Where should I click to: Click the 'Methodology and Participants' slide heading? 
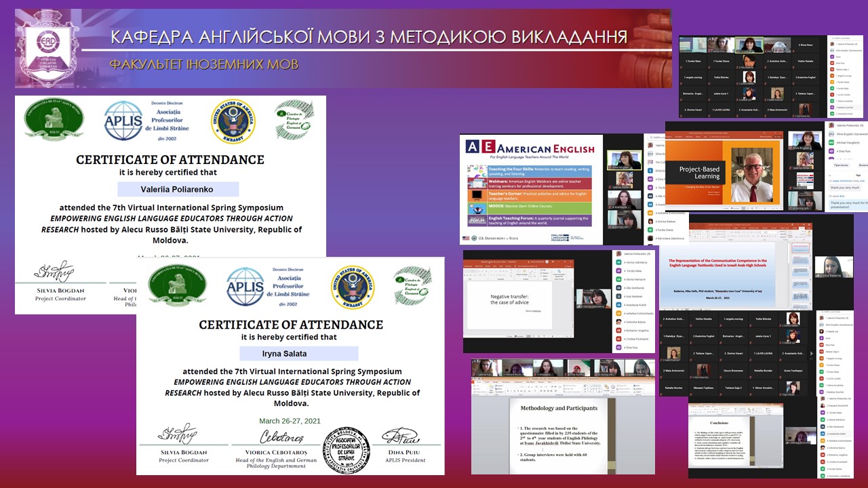click(x=559, y=408)
